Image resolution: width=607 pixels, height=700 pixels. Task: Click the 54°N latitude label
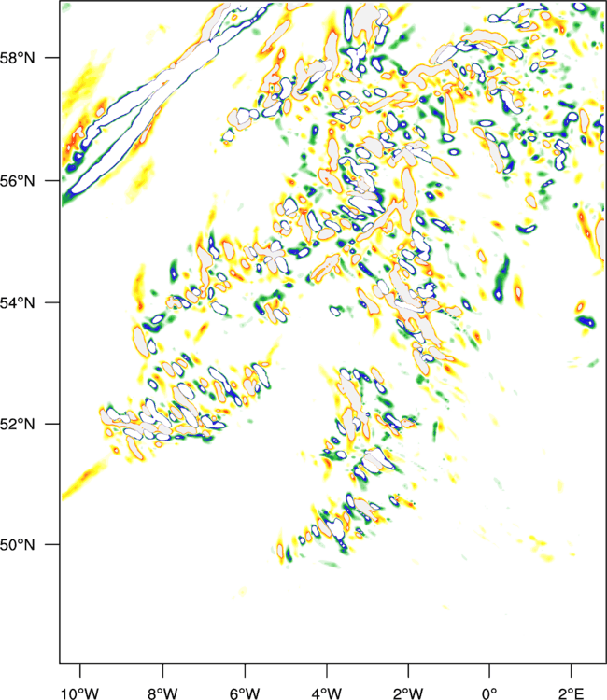[17, 302]
